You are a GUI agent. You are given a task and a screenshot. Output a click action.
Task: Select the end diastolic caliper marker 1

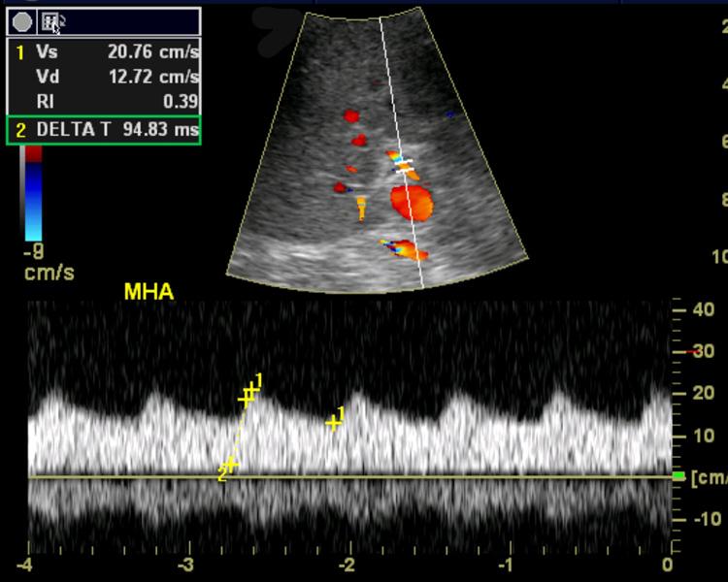[x=334, y=422]
